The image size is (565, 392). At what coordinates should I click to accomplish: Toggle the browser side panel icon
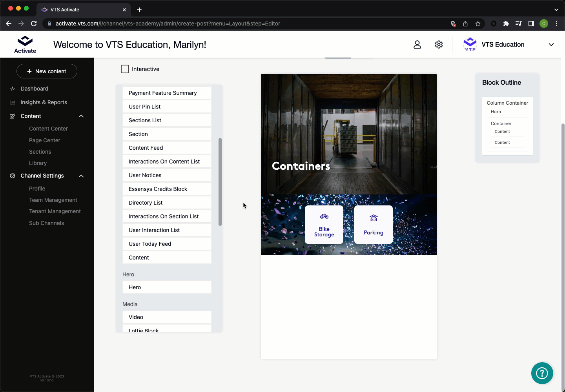(531, 24)
